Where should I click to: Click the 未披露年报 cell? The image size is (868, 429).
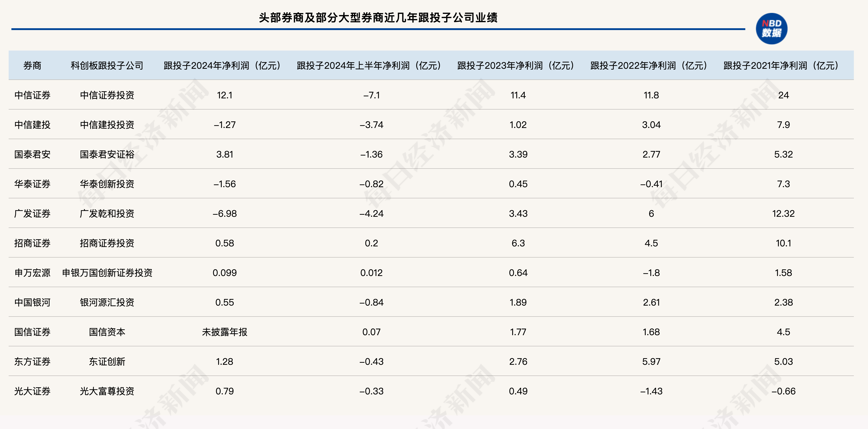coord(225,332)
